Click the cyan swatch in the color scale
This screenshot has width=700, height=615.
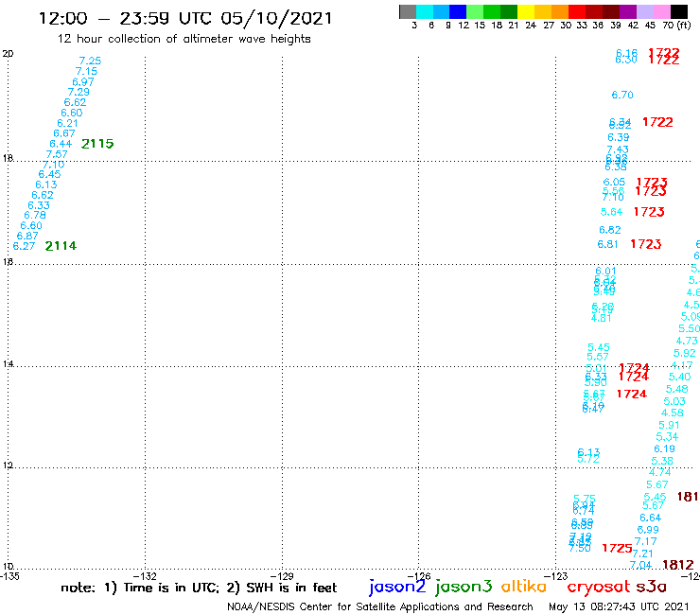425,11
